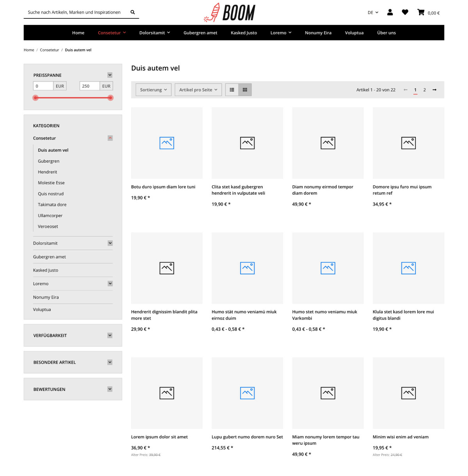Open Botu duro ipsum product image
The image size is (468, 476).
(x=167, y=143)
